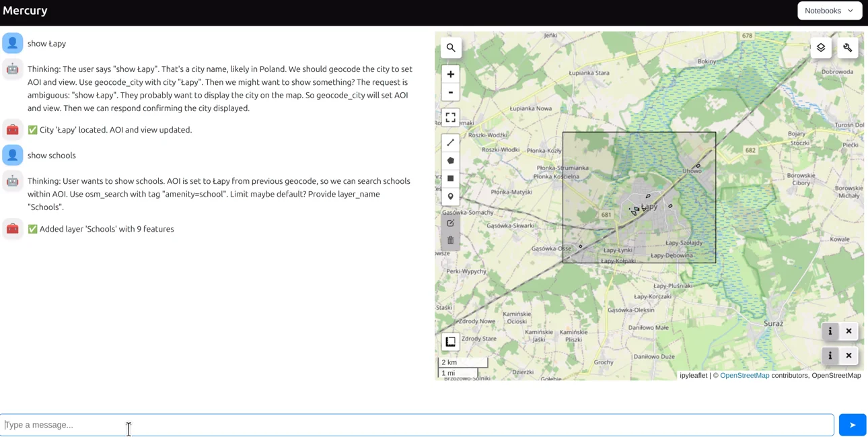
Task: Select the draw polygon tool
Action: point(451,161)
